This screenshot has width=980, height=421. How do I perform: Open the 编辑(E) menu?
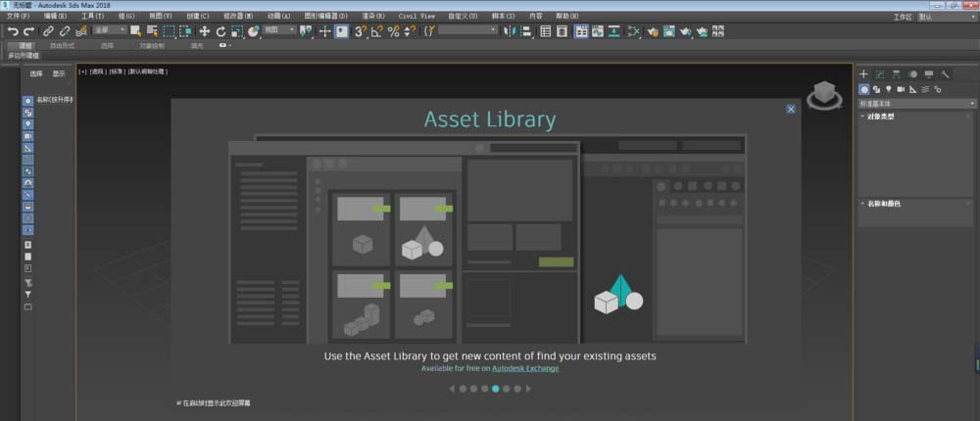pos(54,16)
